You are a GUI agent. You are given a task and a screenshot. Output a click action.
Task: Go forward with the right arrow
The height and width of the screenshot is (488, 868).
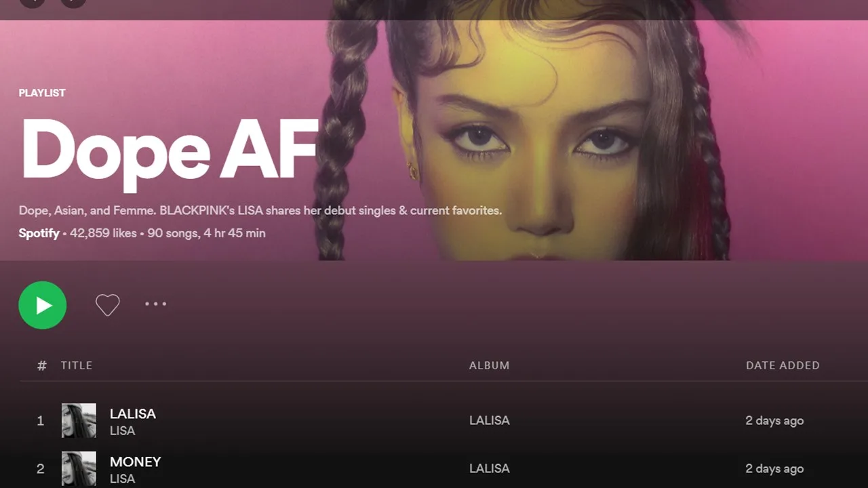pyautogui.click(x=73, y=3)
